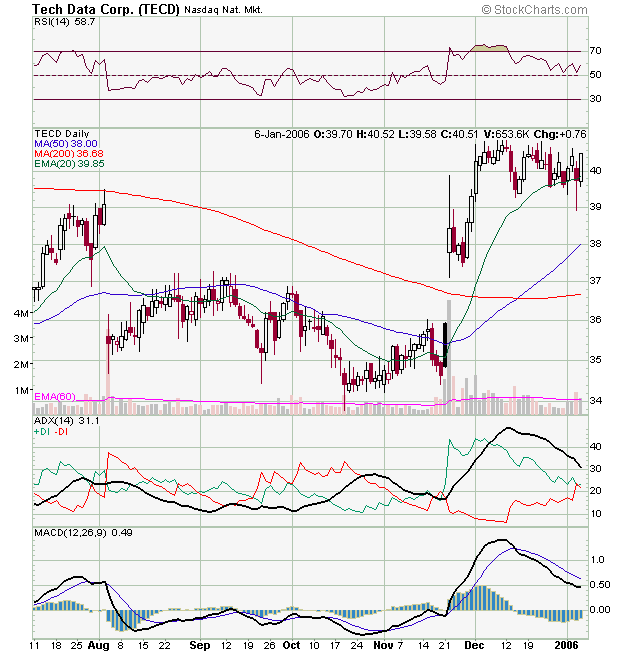Click the red "MA(200) 36.68" legend entry
Screen dimensions: 620x657
click(69, 154)
